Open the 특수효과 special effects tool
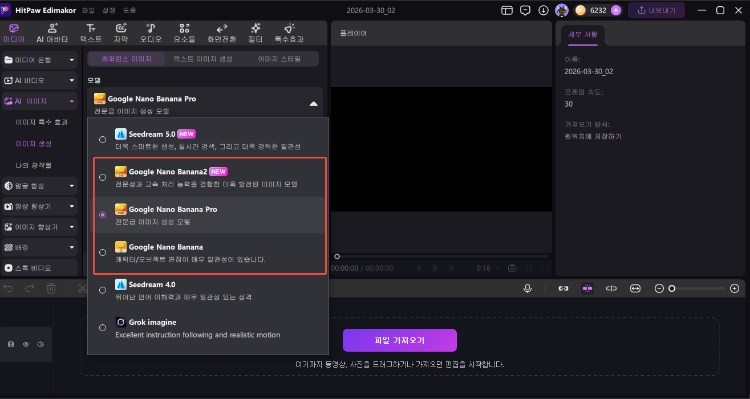This screenshot has width=750, height=399. (x=289, y=33)
